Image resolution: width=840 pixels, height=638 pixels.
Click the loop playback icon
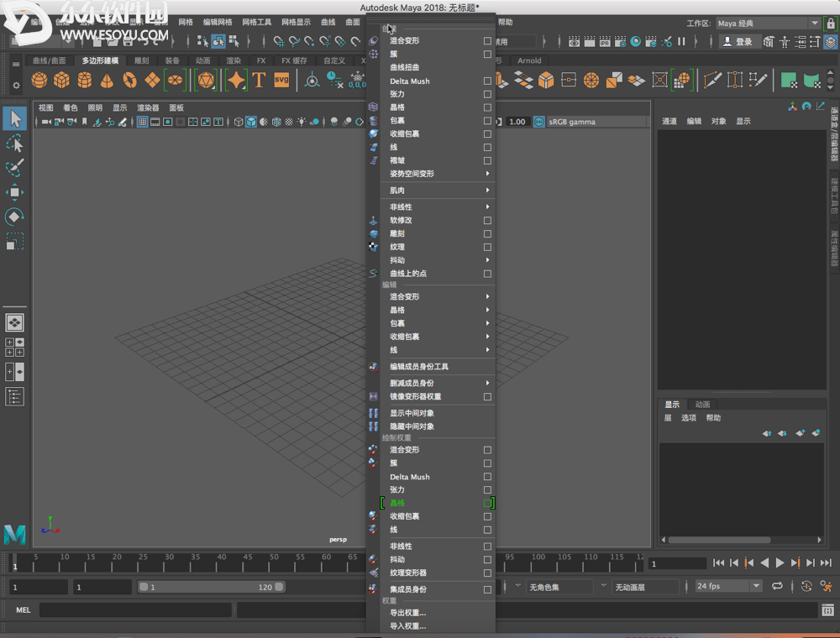777,587
